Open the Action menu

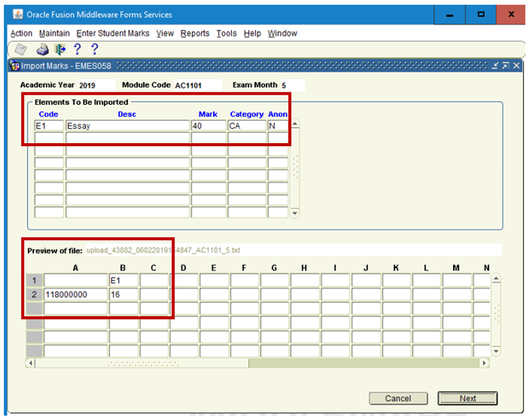(21, 33)
